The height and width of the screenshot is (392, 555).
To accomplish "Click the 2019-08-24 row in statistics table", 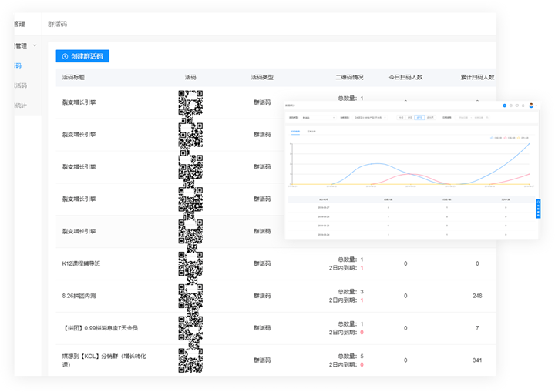I will (412, 235).
